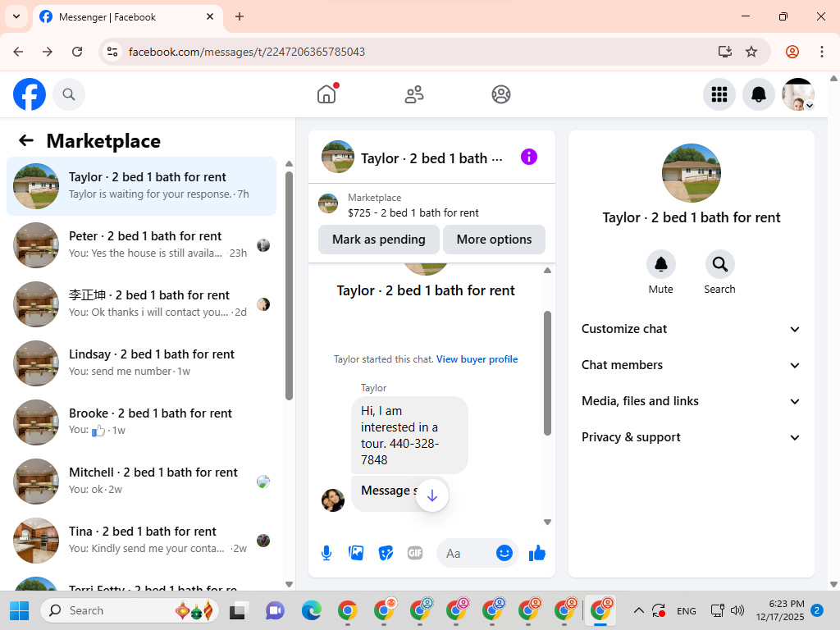Click the message thread scrollbar thumb
The height and width of the screenshot is (630, 840).
coord(547,373)
